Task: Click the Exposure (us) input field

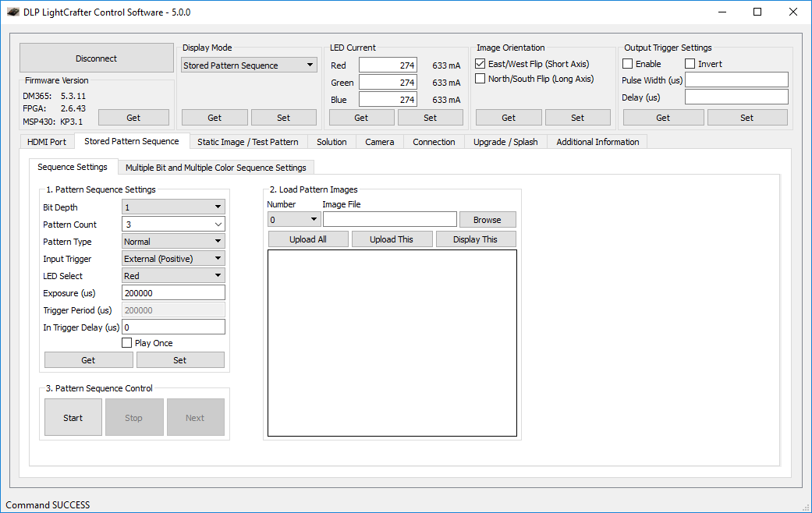Action: pyautogui.click(x=173, y=293)
